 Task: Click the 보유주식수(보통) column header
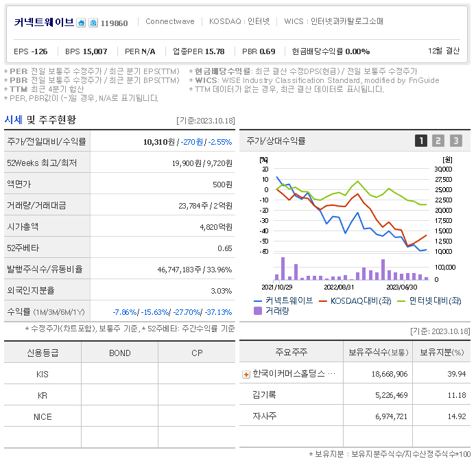[378, 352]
